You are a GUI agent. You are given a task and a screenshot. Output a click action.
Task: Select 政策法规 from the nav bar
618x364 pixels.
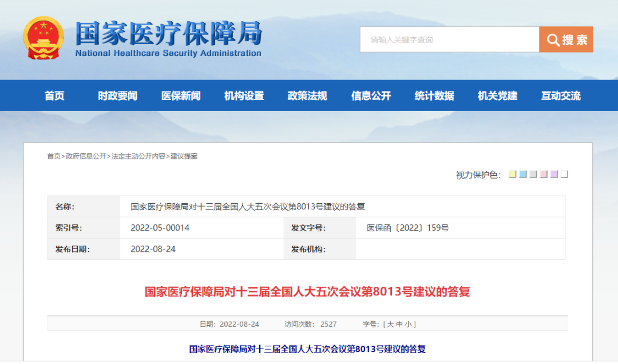307,96
